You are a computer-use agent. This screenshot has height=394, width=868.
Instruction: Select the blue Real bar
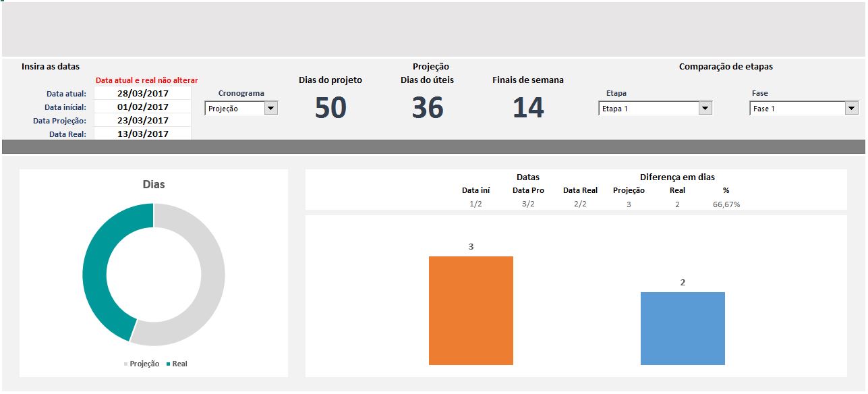pyautogui.click(x=683, y=327)
